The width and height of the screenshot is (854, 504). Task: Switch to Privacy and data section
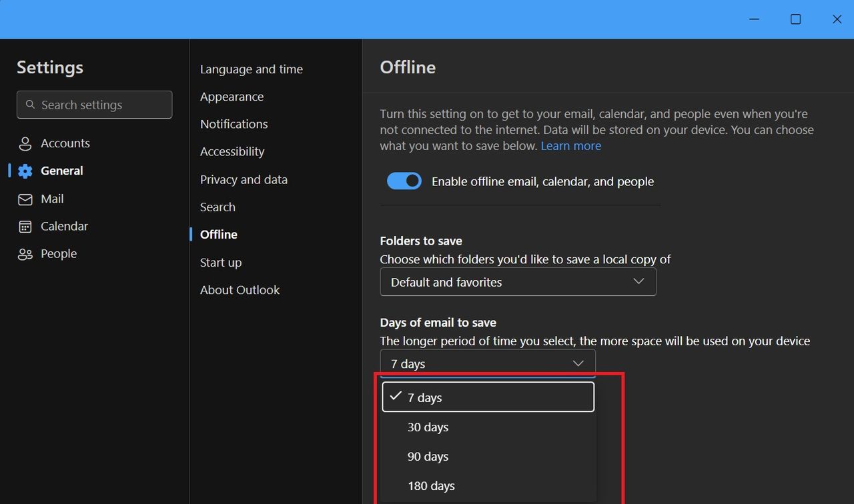pyautogui.click(x=244, y=179)
